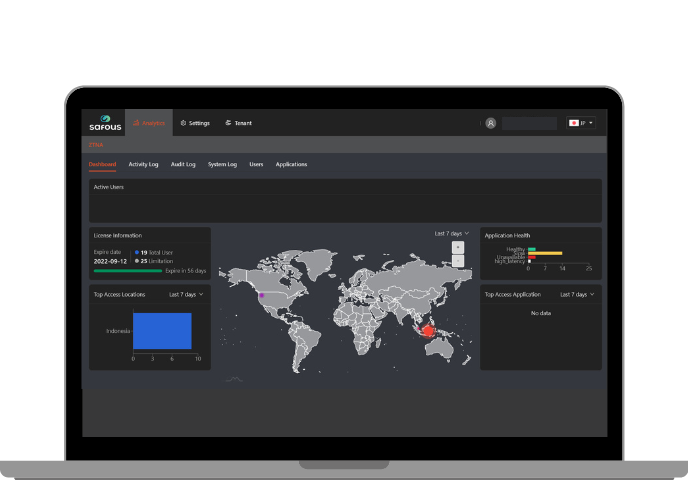Switch to the Activity Log tab
688x480 pixels.
(x=143, y=164)
